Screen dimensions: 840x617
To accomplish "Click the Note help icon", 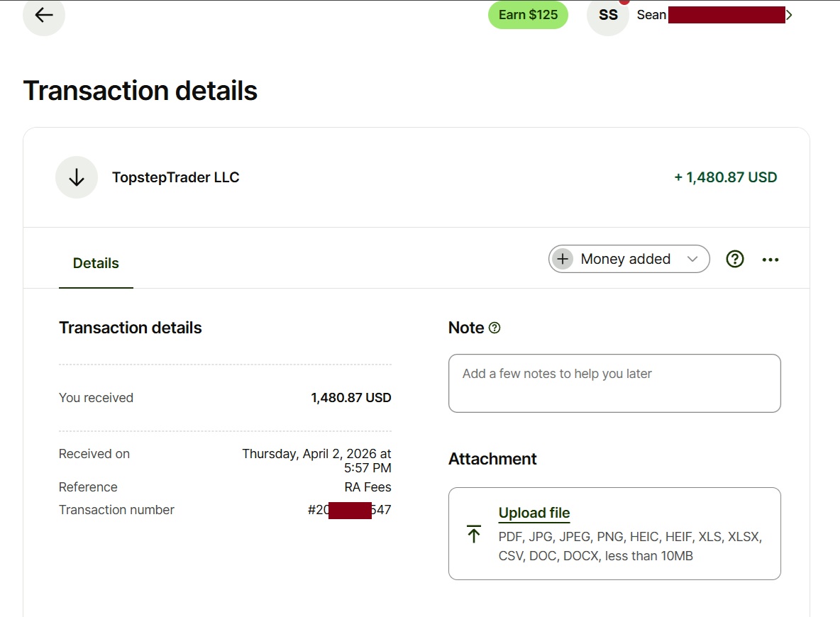I will coord(494,328).
